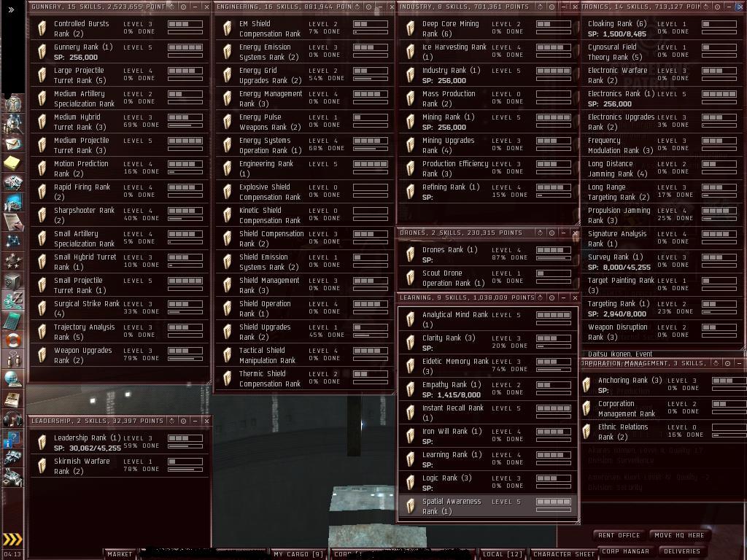Open the Calculator icon
Image resolution: width=747 pixels, height=560 pixels.
point(13,320)
